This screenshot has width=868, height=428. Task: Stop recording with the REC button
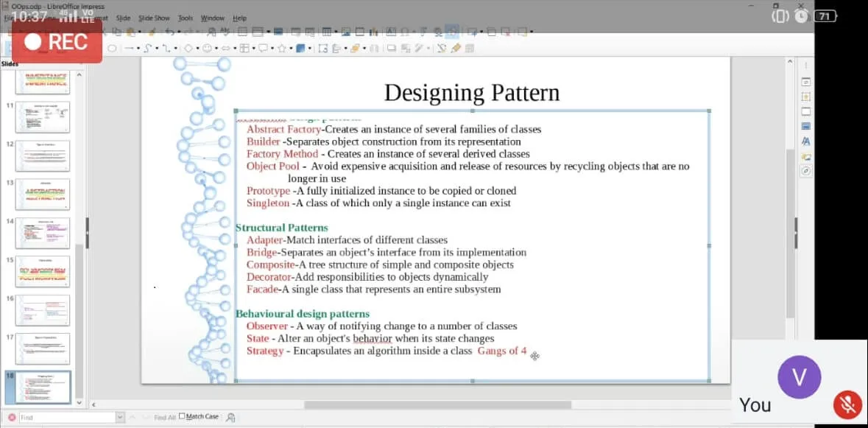tap(57, 41)
